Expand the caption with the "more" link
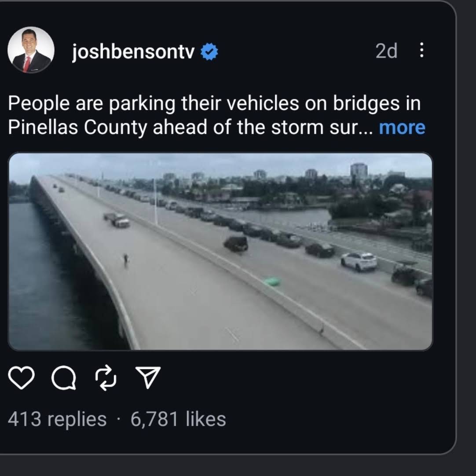Image resolution: width=476 pixels, height=476 pixels. click(402, 127)
